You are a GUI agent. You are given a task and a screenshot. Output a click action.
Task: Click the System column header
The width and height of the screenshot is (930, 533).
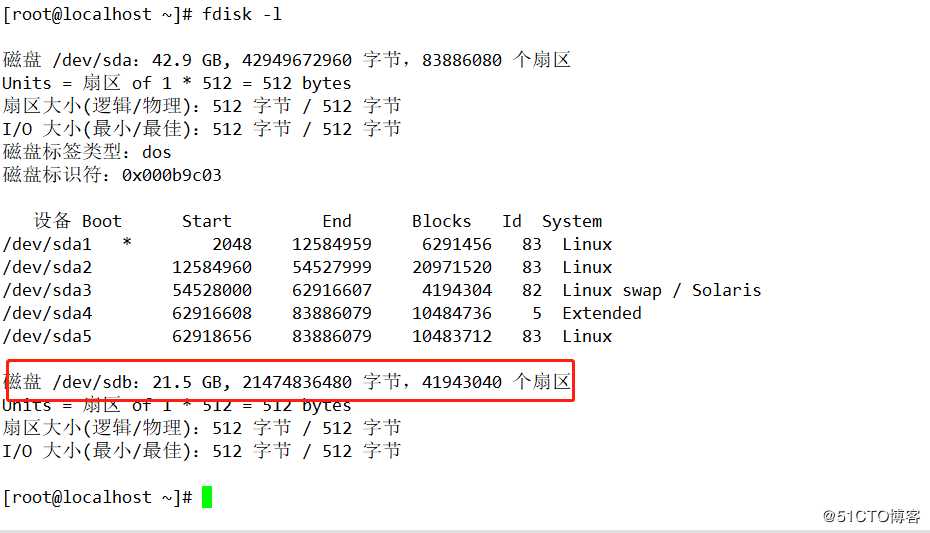click(572, 222)
